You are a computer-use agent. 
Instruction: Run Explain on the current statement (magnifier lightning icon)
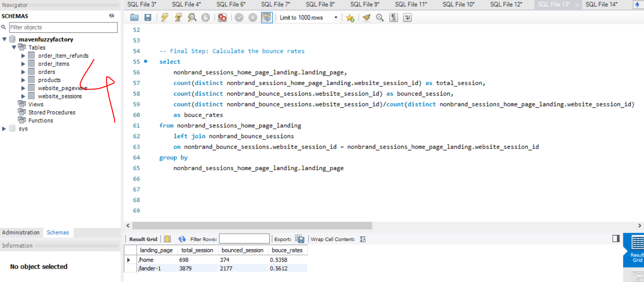[192, 17]
